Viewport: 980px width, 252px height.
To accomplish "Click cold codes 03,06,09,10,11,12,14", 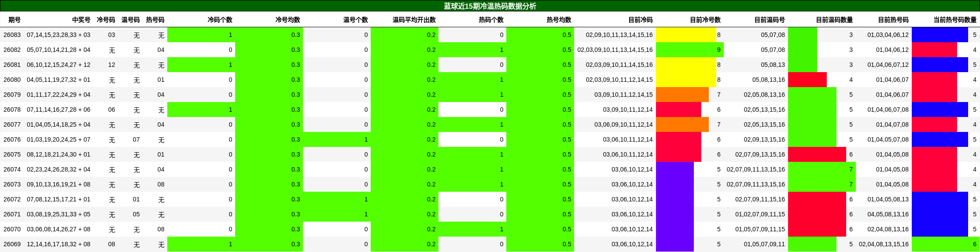I will pyautogui.click(x=624, y=124).
